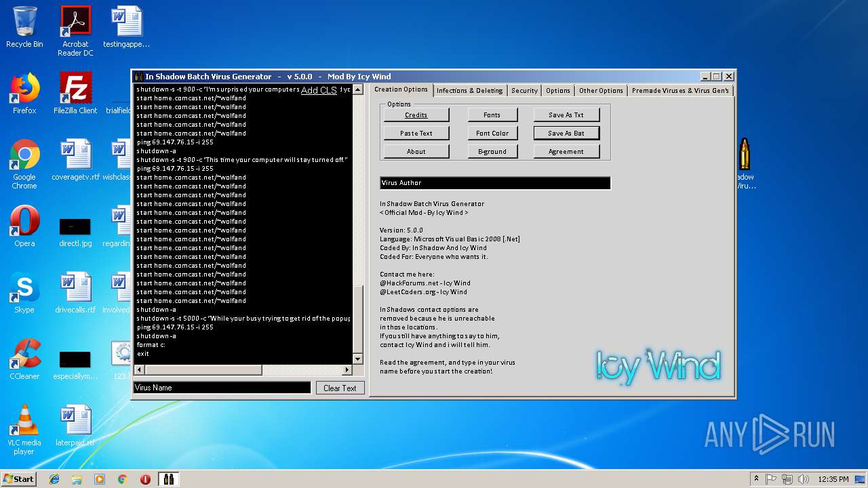Click the Batch Virus Generator taskbar button
The height and width of the screenshot is (488, 868).
pyautogui.click(x=168, y=479)
